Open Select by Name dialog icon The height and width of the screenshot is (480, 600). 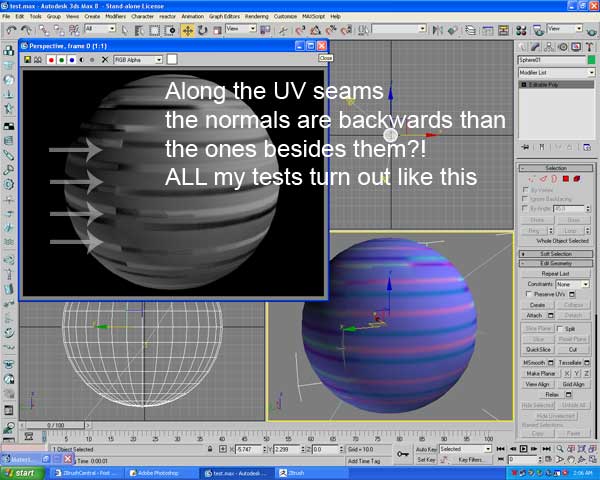pyautogui.click(x=139, y=30)
